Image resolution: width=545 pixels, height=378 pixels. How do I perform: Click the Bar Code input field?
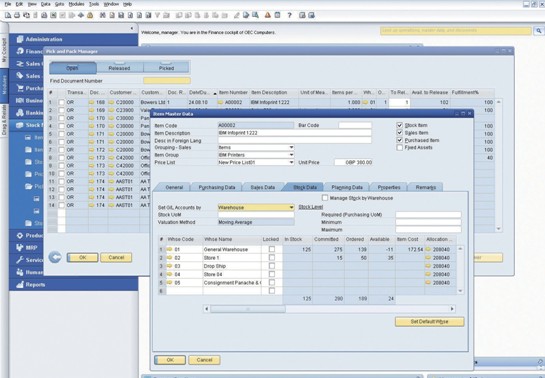(355, 125)
